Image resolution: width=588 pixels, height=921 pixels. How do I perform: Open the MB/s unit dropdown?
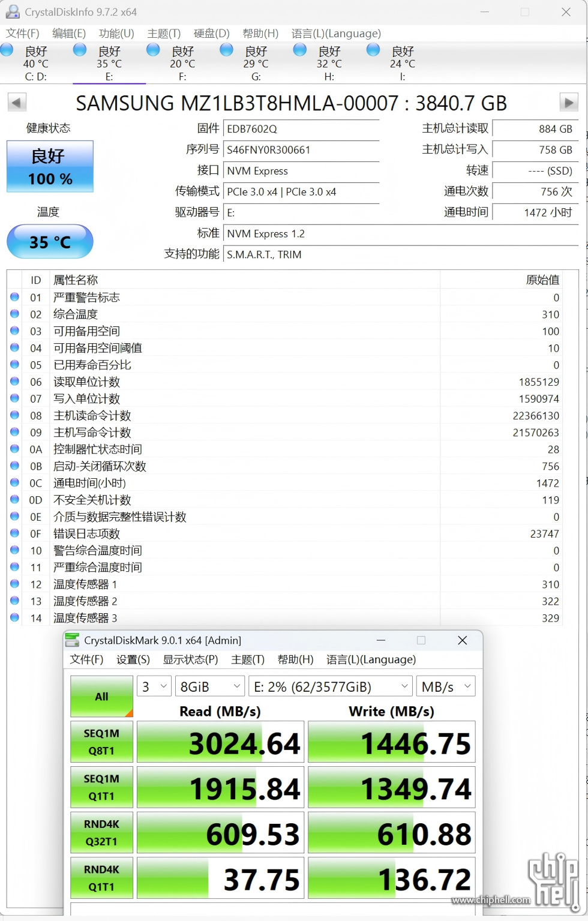(446, 686)
